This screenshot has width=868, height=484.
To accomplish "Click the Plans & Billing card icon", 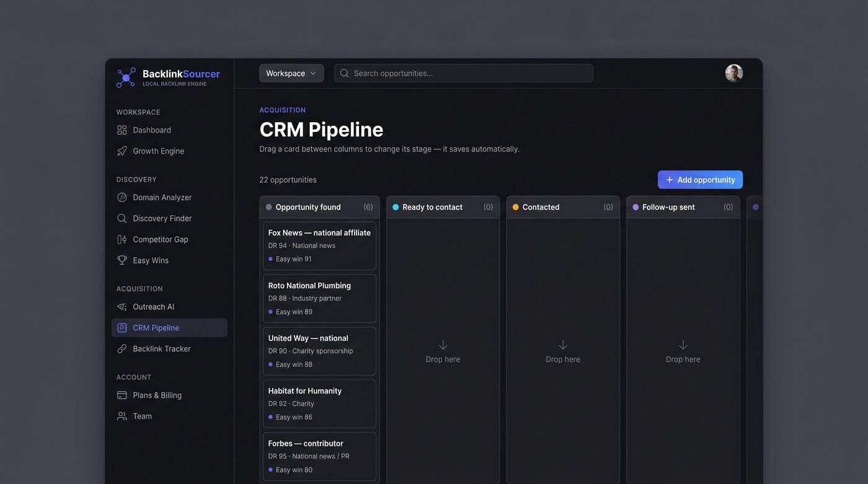I will 122,396.
